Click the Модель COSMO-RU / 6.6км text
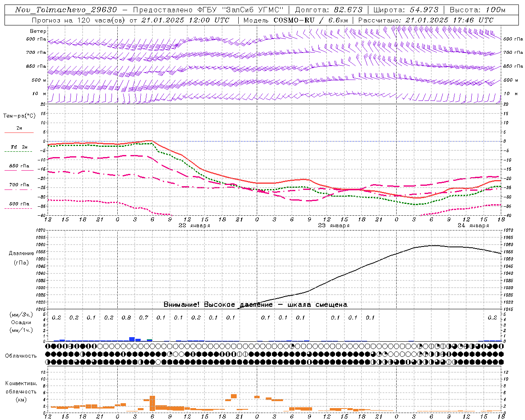525x420 pixels. coord(295,20)
